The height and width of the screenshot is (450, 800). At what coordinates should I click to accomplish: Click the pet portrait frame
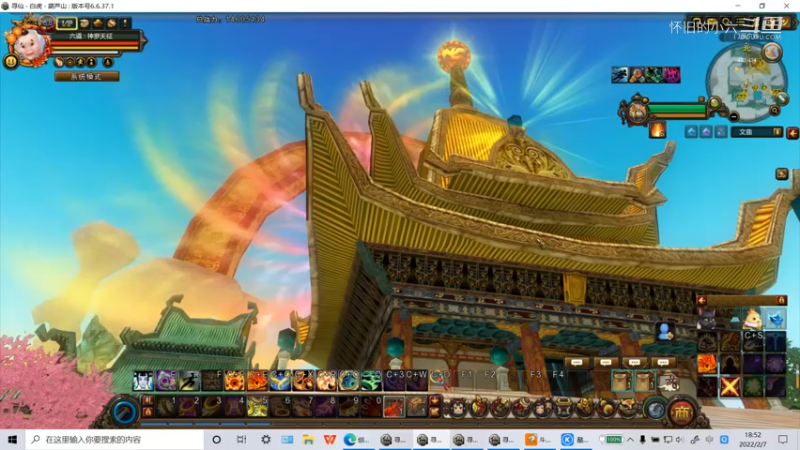[x=637, y=112]
